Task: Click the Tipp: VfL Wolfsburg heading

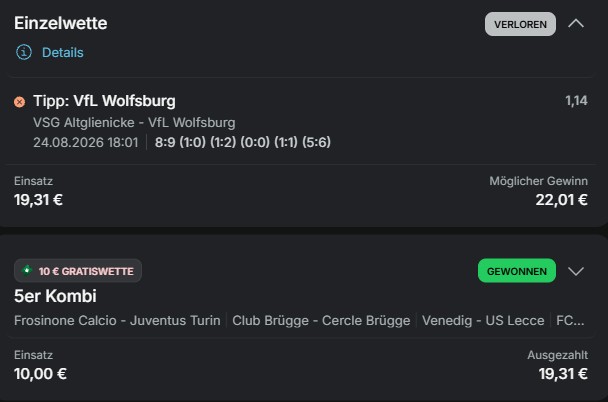Action: [104, 101]
